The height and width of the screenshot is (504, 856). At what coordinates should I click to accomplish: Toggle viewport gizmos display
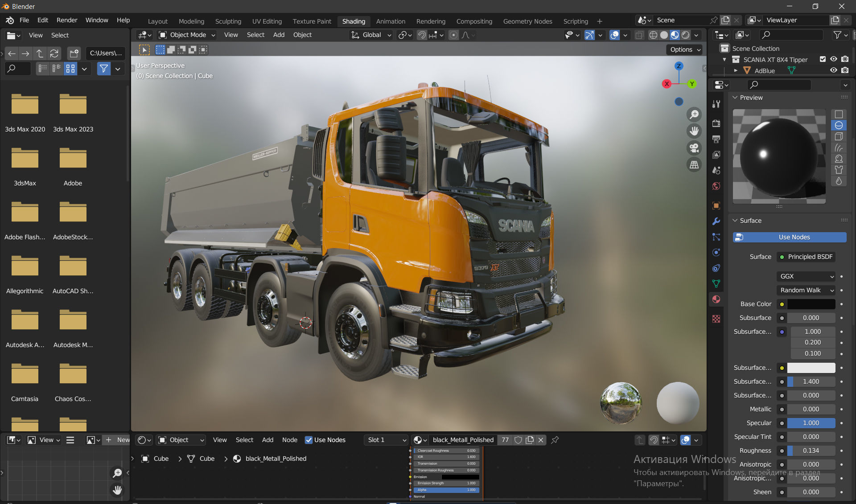(589, 35)
